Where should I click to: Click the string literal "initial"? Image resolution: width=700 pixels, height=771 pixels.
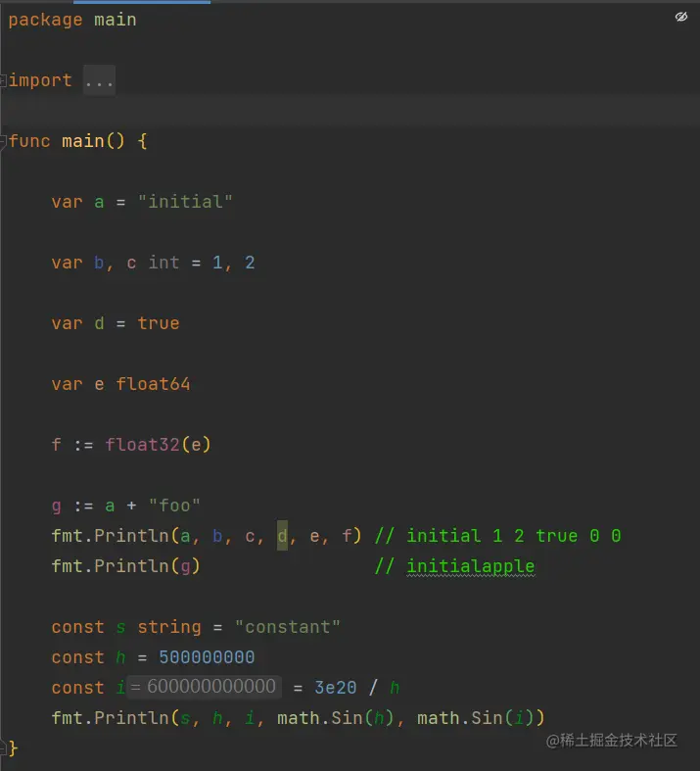point(185,202)
